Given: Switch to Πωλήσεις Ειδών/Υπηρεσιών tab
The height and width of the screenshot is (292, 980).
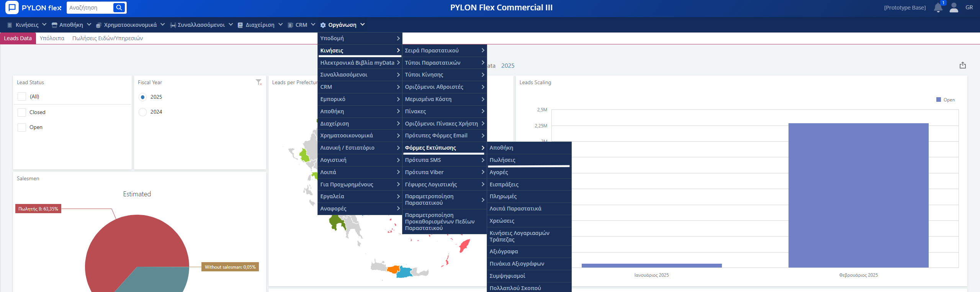Looking at the screenshot, I should point(108,38).
